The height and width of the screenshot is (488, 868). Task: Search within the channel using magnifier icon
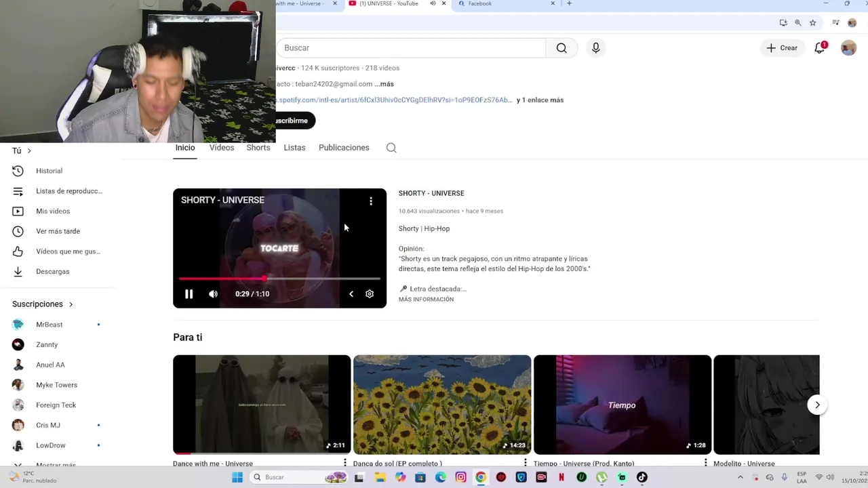391,148
